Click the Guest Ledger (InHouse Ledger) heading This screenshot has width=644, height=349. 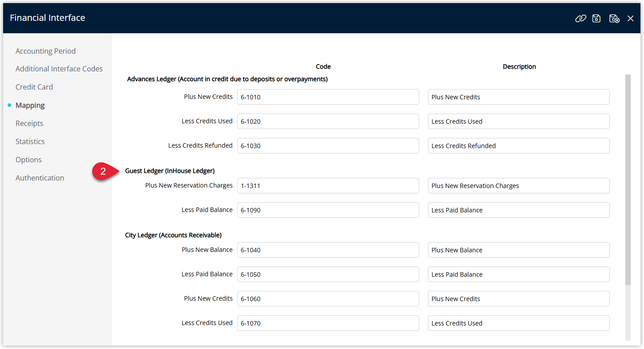pos(170,171)
